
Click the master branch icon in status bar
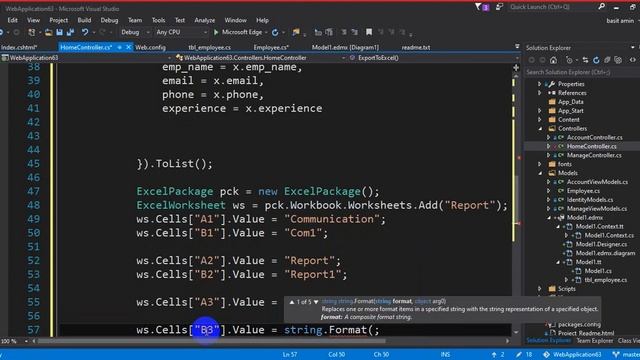616,355
